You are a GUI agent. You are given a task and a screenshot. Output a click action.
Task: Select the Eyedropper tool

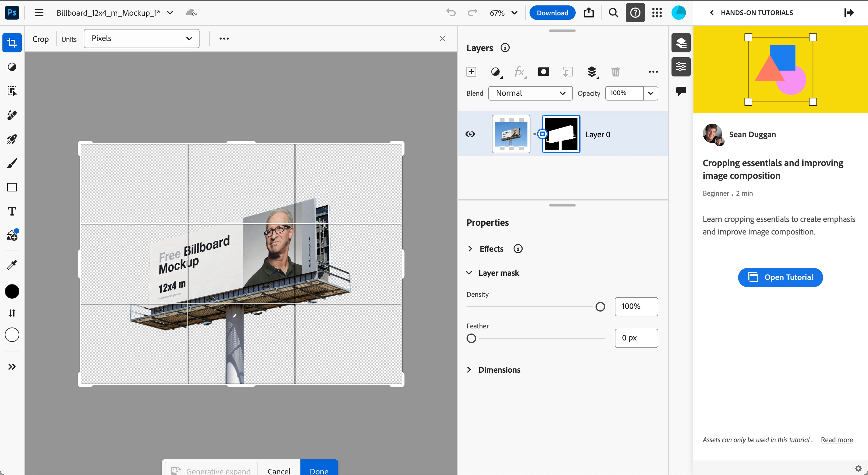click(x=12, y=265)
